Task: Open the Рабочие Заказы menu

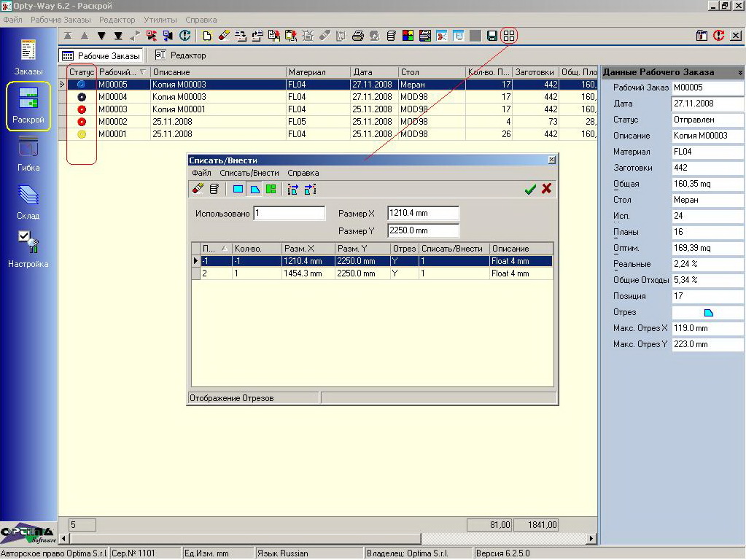Action: (x=61, y=20)
